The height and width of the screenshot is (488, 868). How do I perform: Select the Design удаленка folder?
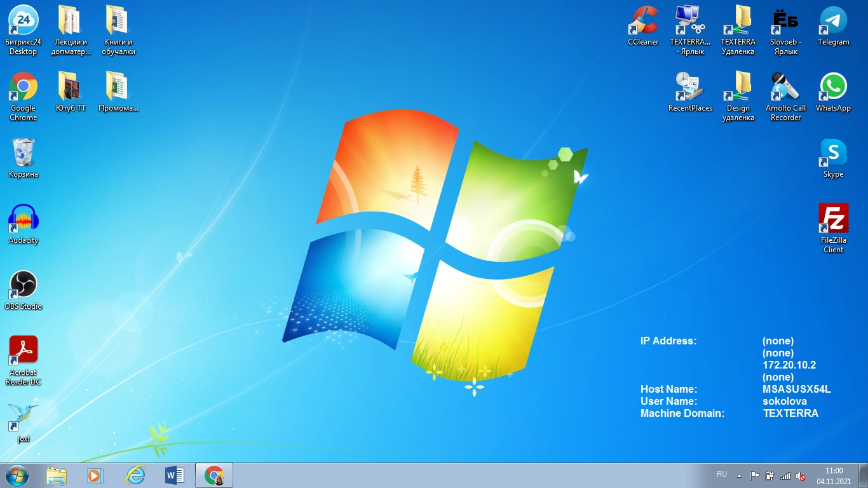[x=738, y=96]
